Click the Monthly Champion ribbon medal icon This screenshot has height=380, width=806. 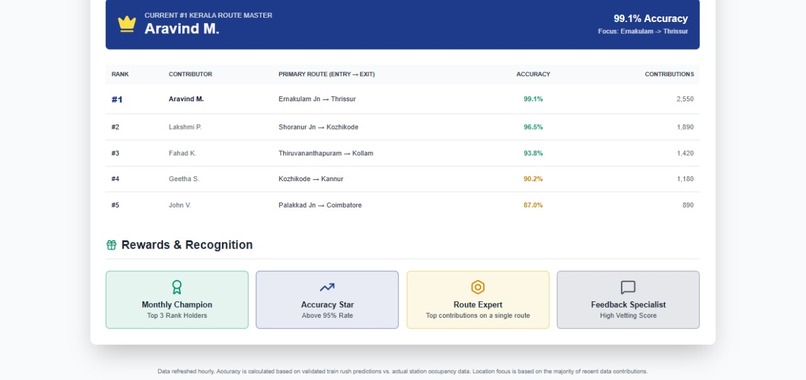177,287
